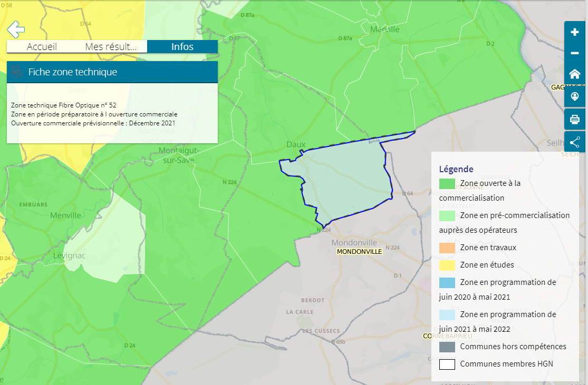Zoom in with the plus button
The width and height of the screenshot is (588, 385).
tap(575, 32)
